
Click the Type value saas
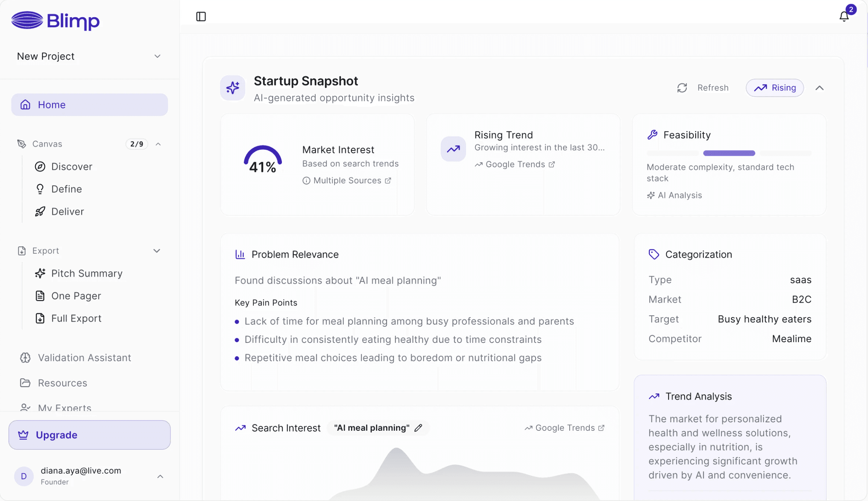(801, 280)
